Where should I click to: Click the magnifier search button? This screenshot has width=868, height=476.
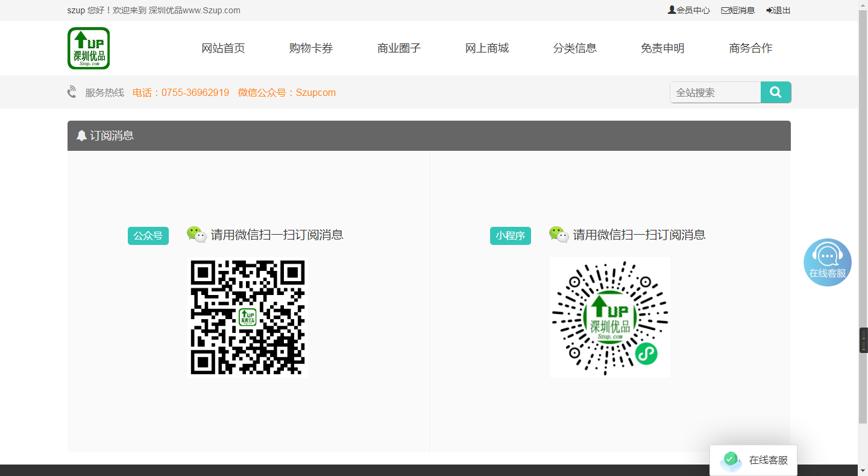point(776,92)
